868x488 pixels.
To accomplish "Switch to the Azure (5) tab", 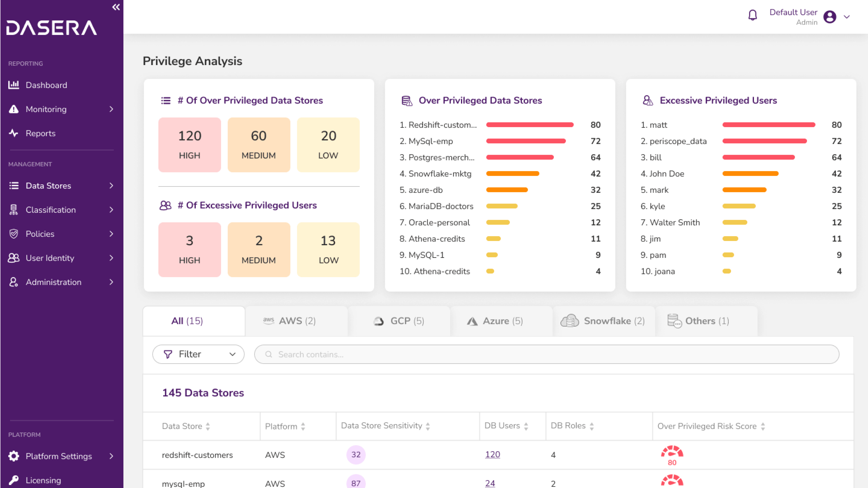I will [502, 321].
